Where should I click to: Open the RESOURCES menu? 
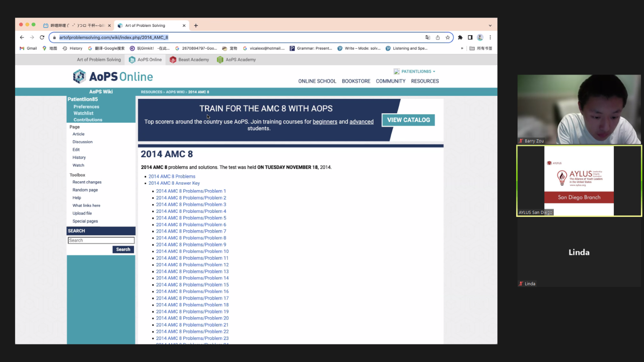425,81
